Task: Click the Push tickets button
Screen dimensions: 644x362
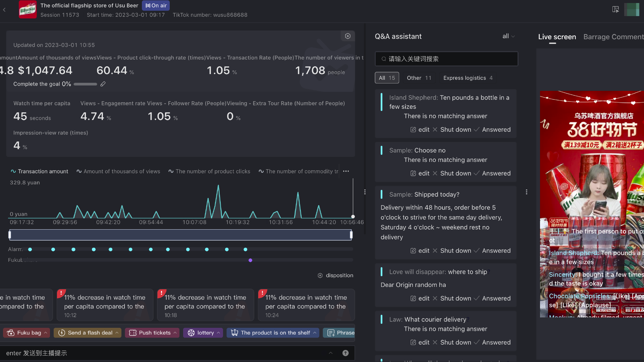Action: click(152, 333)
